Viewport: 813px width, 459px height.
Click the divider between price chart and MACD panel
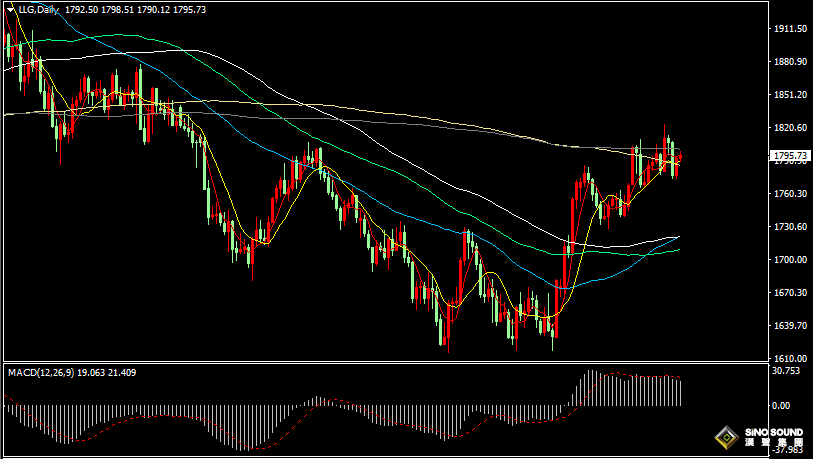tap(385, 362)
